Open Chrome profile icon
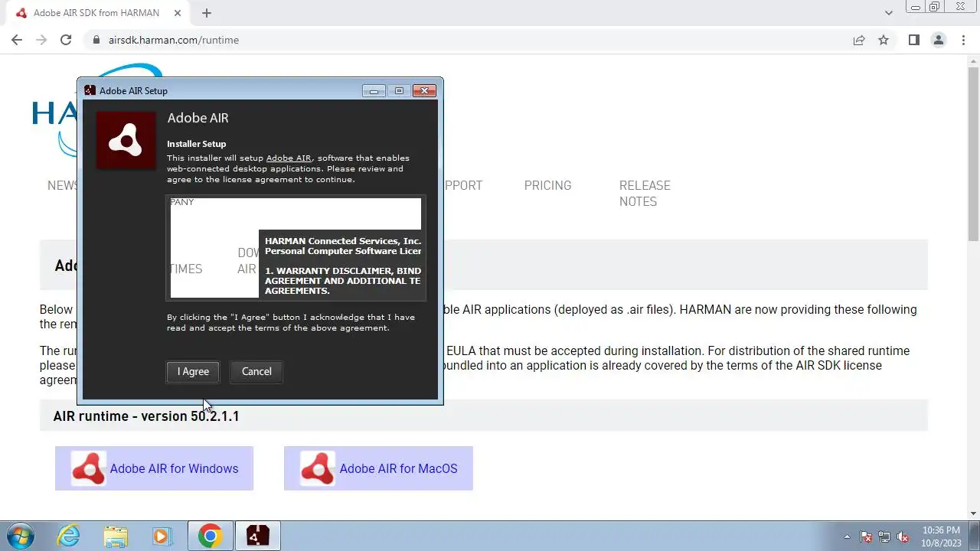 pos(938,40)
